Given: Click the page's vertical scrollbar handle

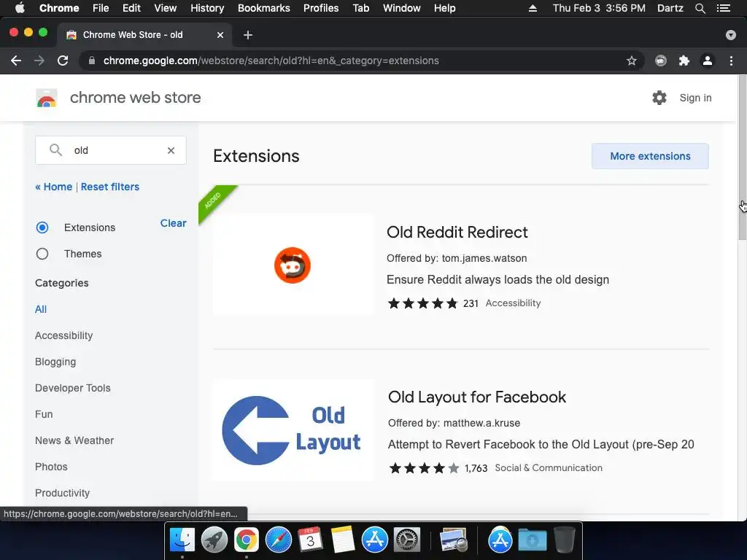Looking at the screenshot, I should point(742,157).
